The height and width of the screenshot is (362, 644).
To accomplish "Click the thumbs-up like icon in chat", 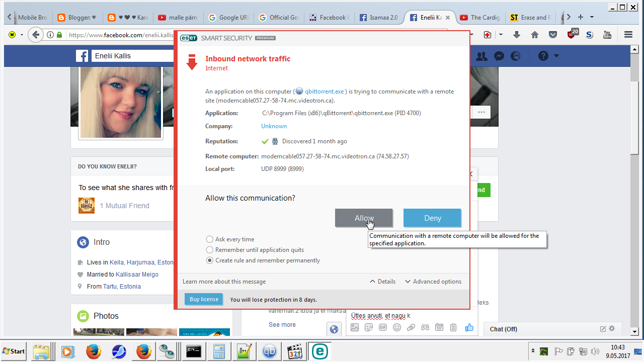I will point(469,327).
